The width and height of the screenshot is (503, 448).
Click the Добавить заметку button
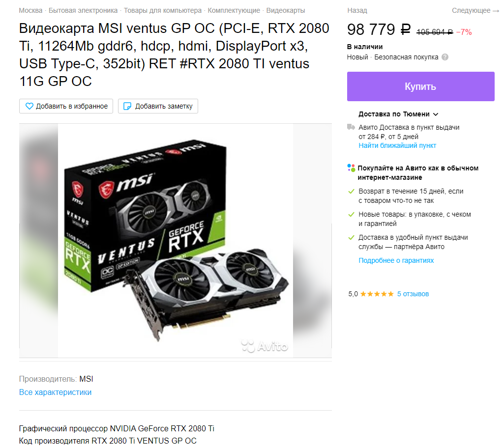coord(158,107)
